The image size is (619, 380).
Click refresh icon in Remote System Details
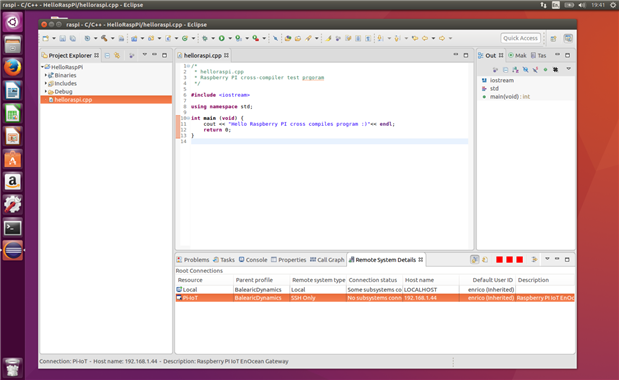pyautogui.click(x=485, y=259)
